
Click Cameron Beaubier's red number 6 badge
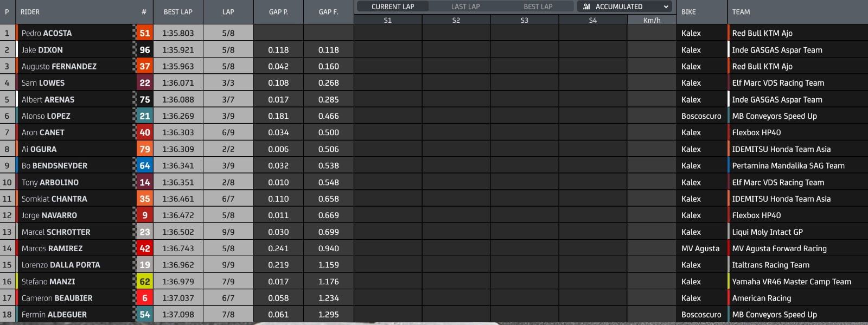click(144, 298)
